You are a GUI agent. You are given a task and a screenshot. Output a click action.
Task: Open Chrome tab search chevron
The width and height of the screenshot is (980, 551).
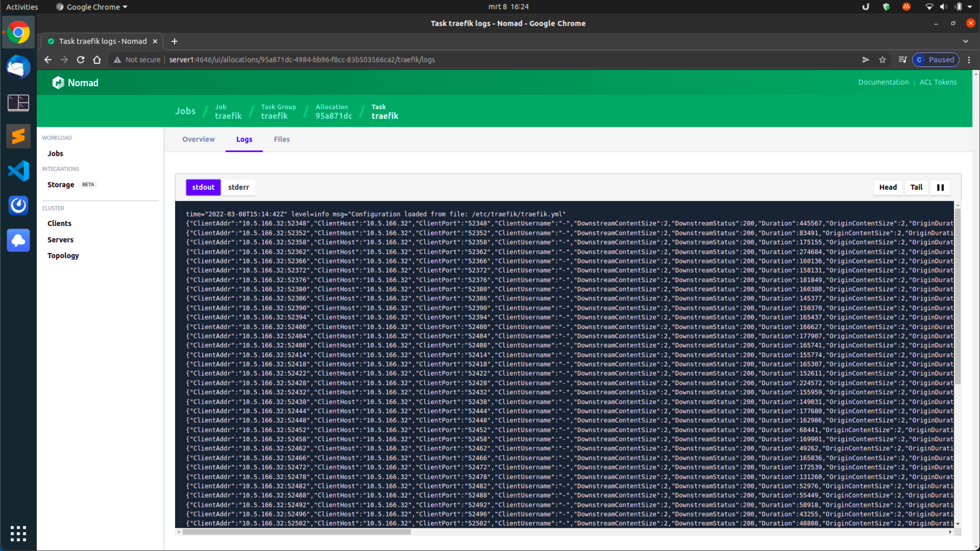tap(966, 41)
